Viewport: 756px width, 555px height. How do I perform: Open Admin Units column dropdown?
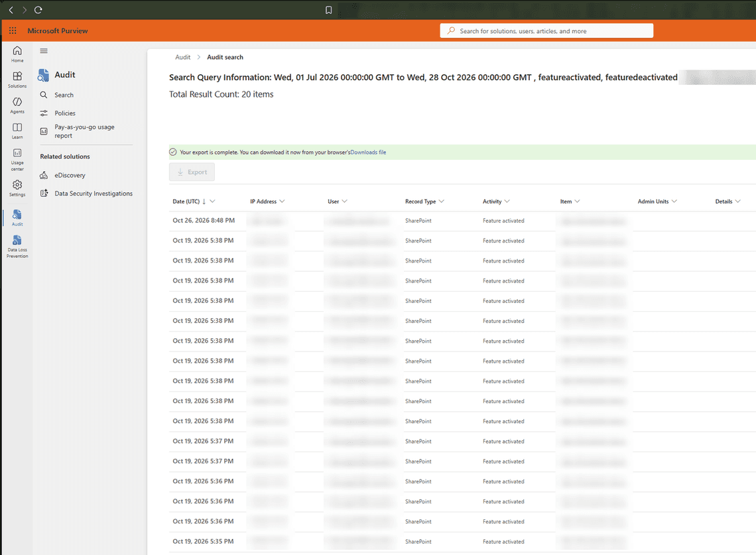pyautogui.click(x=674, y=202)
